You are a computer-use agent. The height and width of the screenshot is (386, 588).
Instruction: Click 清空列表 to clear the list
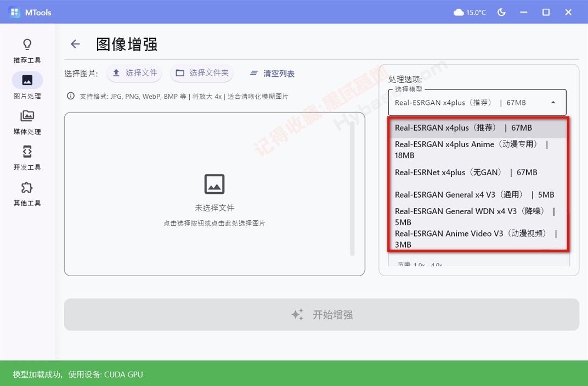pos(272,73)
